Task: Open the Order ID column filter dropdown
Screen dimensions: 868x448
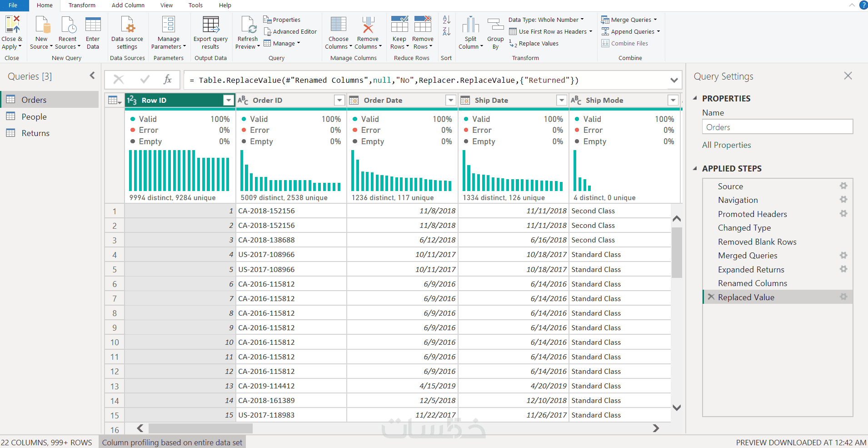Action: [339, 100]
